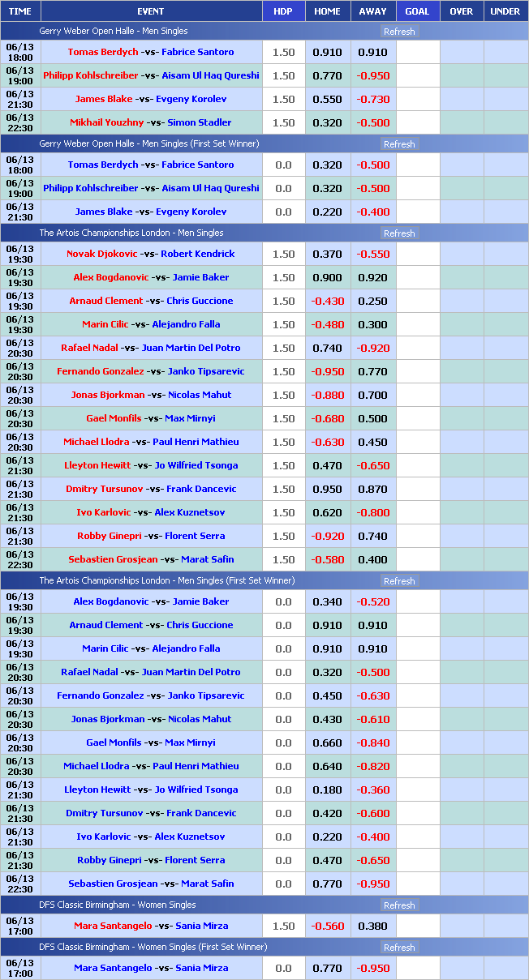Pick away odds 0.380 for Santangelo vs Mirza
529x980 pixels.
pos(372,926)
